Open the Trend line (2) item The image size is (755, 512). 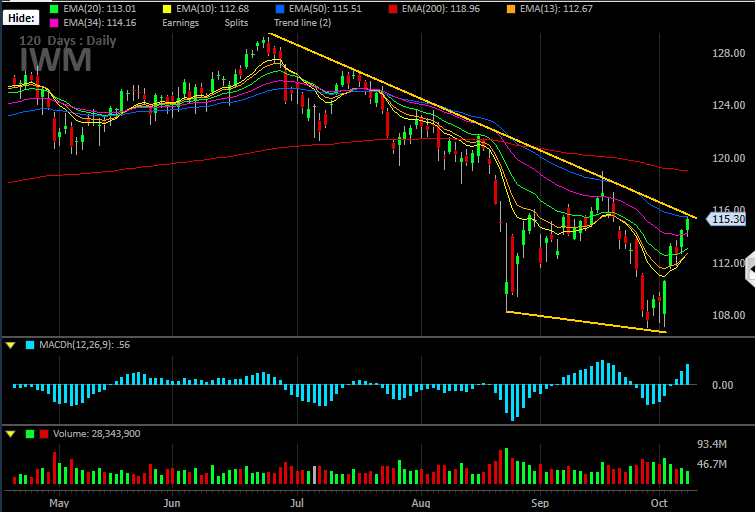point(302,23)
